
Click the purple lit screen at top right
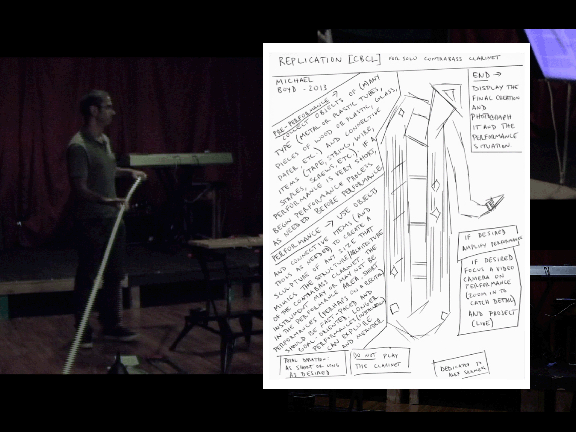(552, 54)
